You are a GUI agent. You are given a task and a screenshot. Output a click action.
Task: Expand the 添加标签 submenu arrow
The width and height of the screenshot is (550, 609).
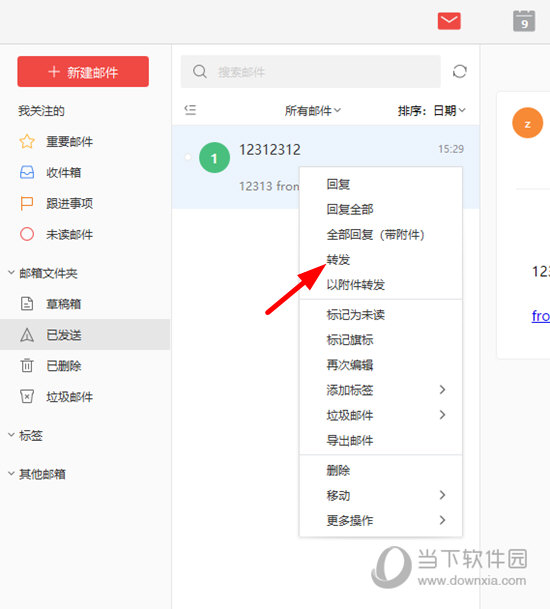442,390
